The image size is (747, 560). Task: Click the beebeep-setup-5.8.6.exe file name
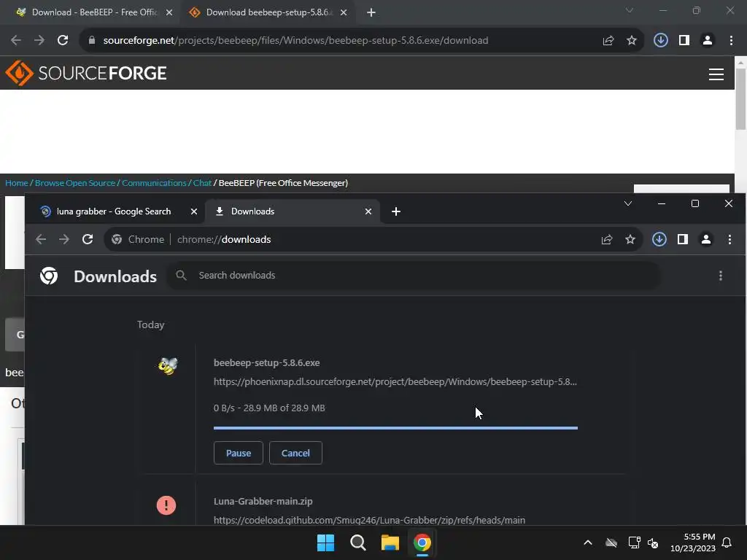267,363
